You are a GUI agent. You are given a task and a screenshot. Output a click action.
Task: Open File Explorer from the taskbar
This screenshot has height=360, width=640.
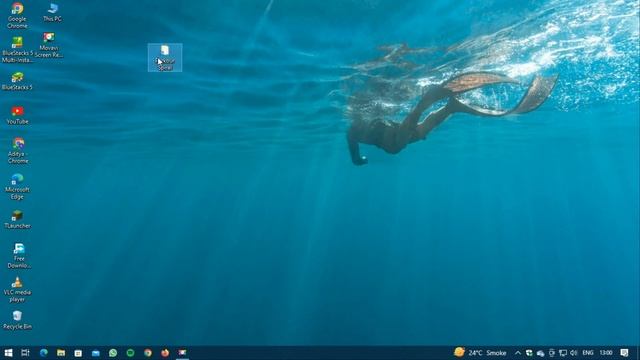61,353
